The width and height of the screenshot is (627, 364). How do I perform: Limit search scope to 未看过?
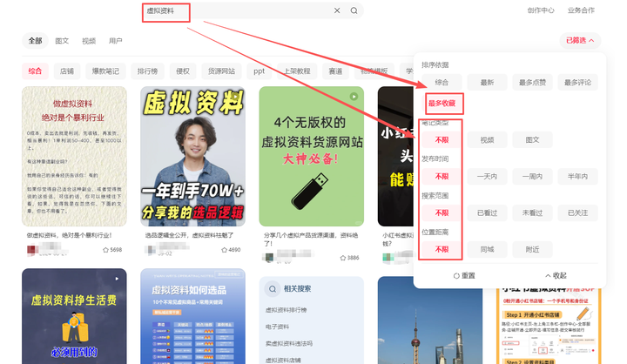(x=532, y=212)
